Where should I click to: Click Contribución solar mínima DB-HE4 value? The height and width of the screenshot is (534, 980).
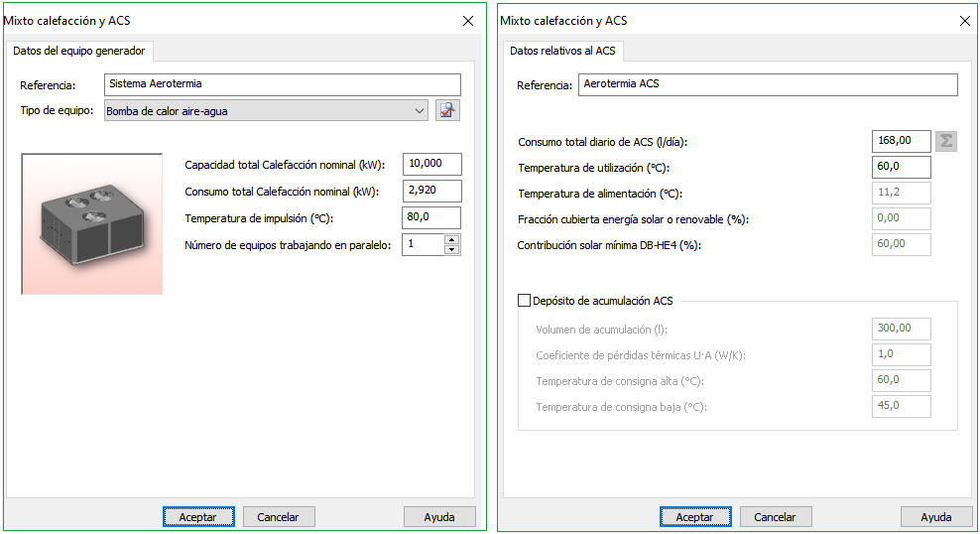[902, 244]
